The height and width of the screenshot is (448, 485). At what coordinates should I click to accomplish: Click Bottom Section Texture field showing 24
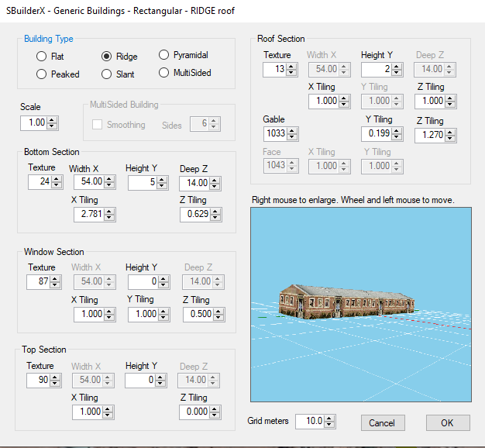(40, 182)
